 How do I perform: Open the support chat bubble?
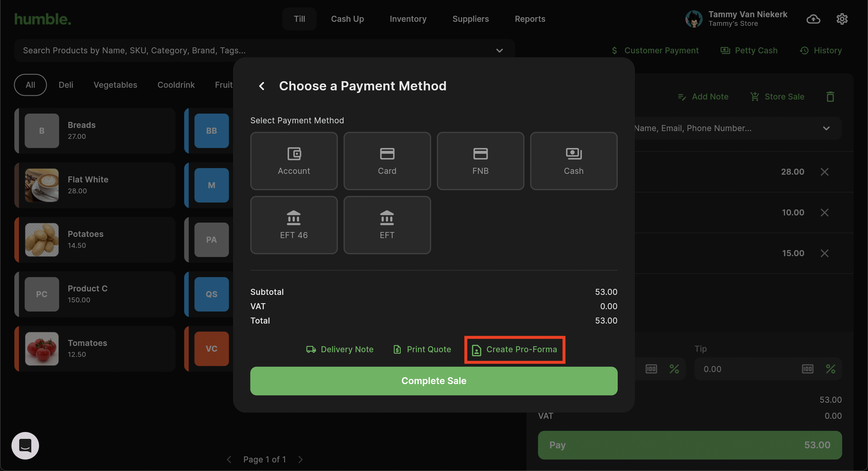click(25, 445)
